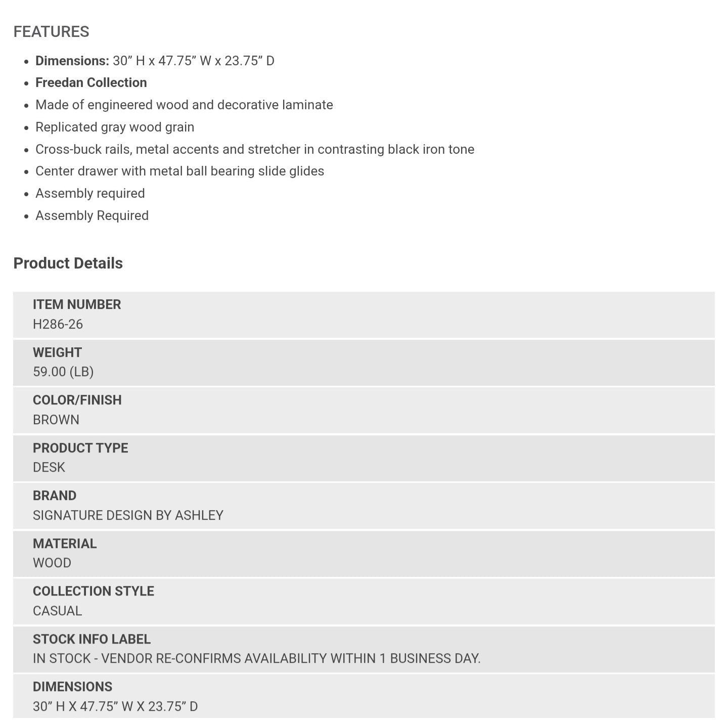The width and height of the screenshot is (728, 728).
Task: Click the Dimensions bullet in the features list
Action: coord(155,61)
